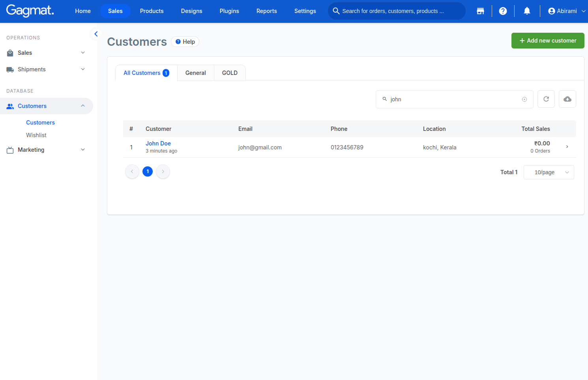Open Wishlist in sidebar
Viewport: 588px width, 380px height.
click(36, 135)
